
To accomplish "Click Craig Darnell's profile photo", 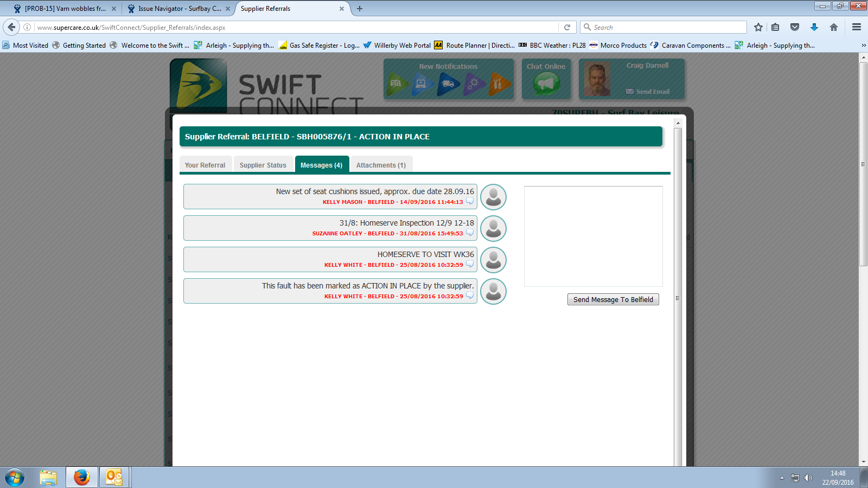I will tap(597, 79).
